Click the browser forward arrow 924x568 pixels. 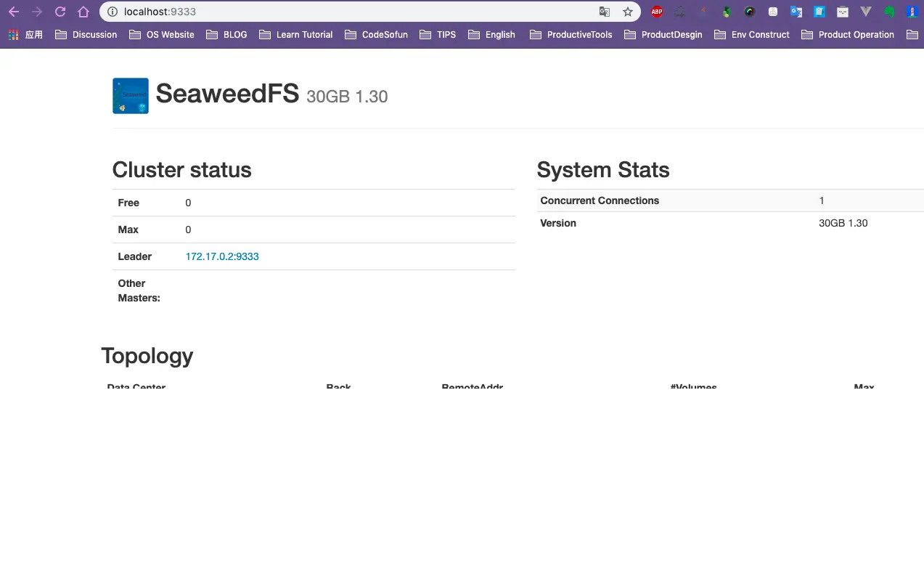coord(37,12)
